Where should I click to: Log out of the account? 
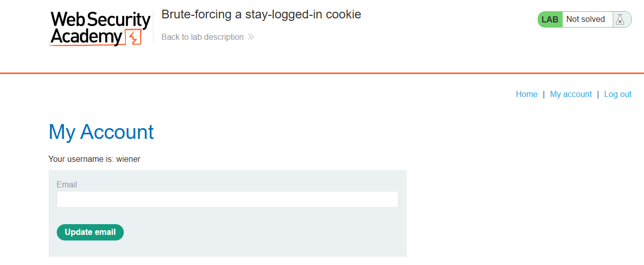(618, 94)
